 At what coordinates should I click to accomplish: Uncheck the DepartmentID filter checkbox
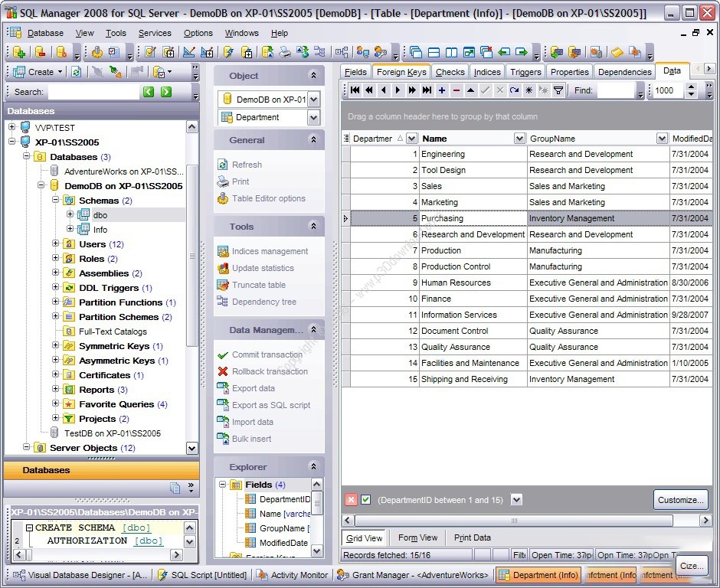(366, 500)
